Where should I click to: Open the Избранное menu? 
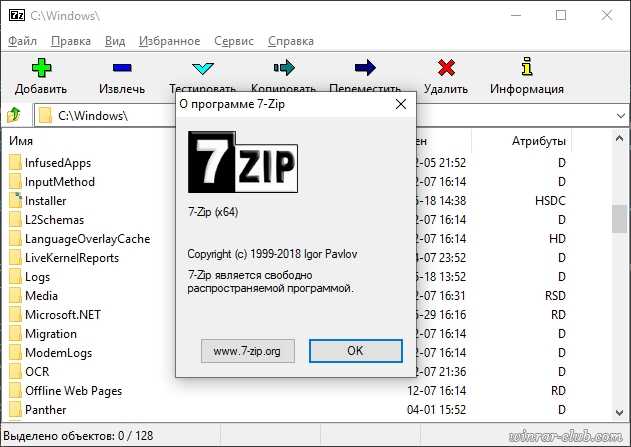(169, 41)
